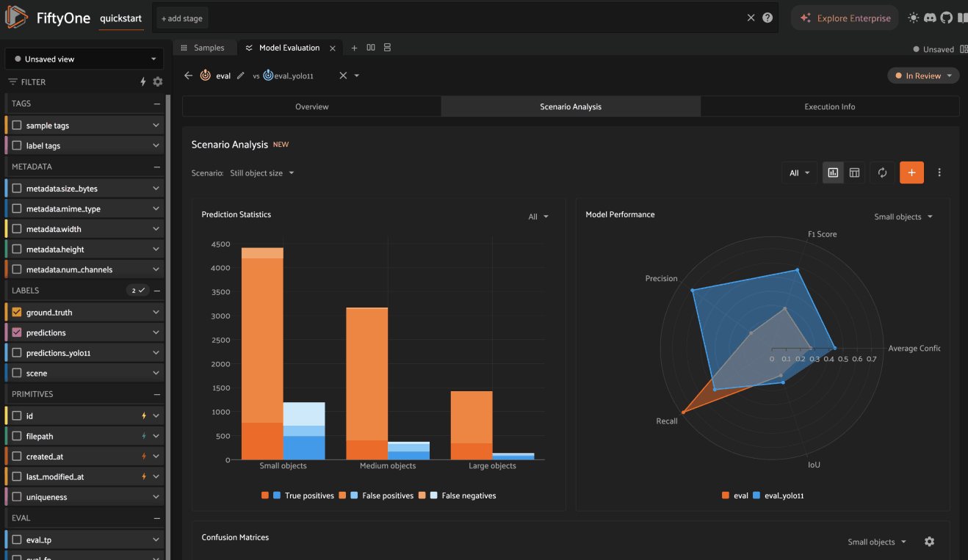Viewport: 968px width, 560px height.
Task: Refresh the scenario analysis
Action: (x=882, y=172)
